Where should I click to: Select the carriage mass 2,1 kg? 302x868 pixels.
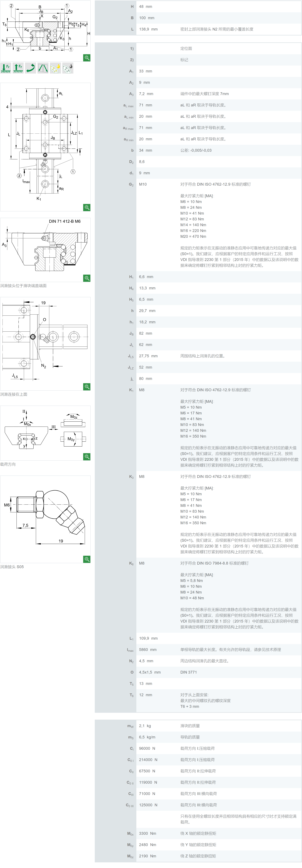[145, 726]
